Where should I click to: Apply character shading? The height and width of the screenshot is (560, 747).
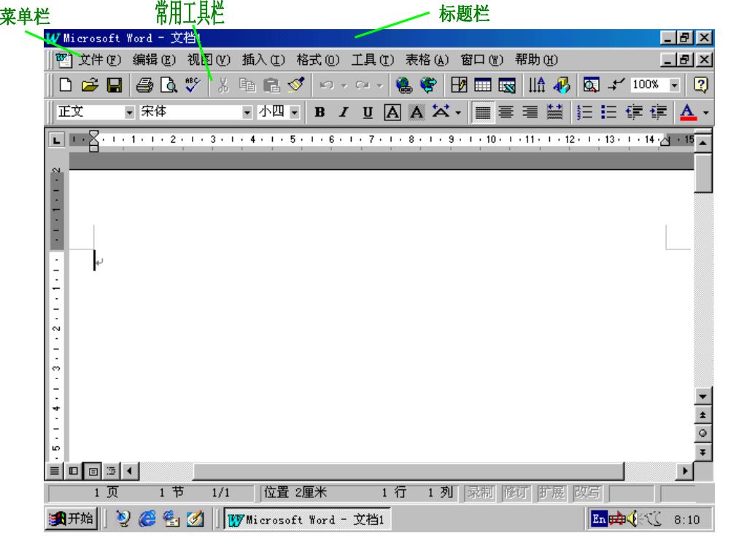(x=417, y=112)
